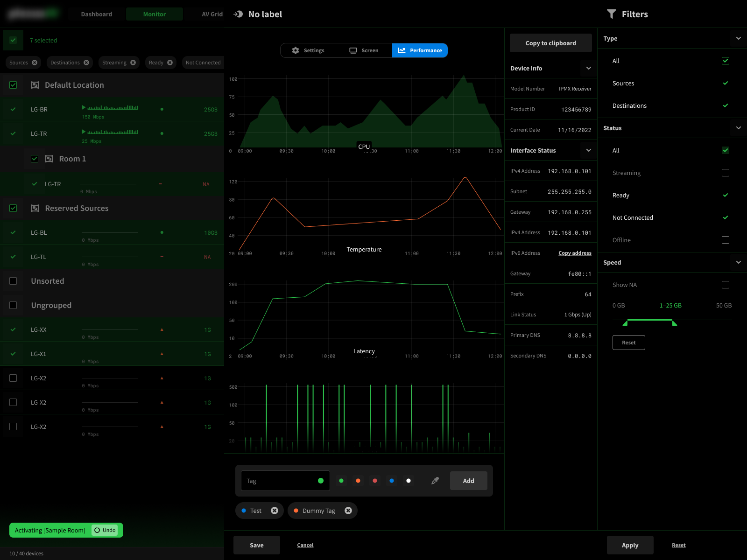Remove the Sources filter chip
This screenshot has width=747, height=560.
(x=35, y=63)
